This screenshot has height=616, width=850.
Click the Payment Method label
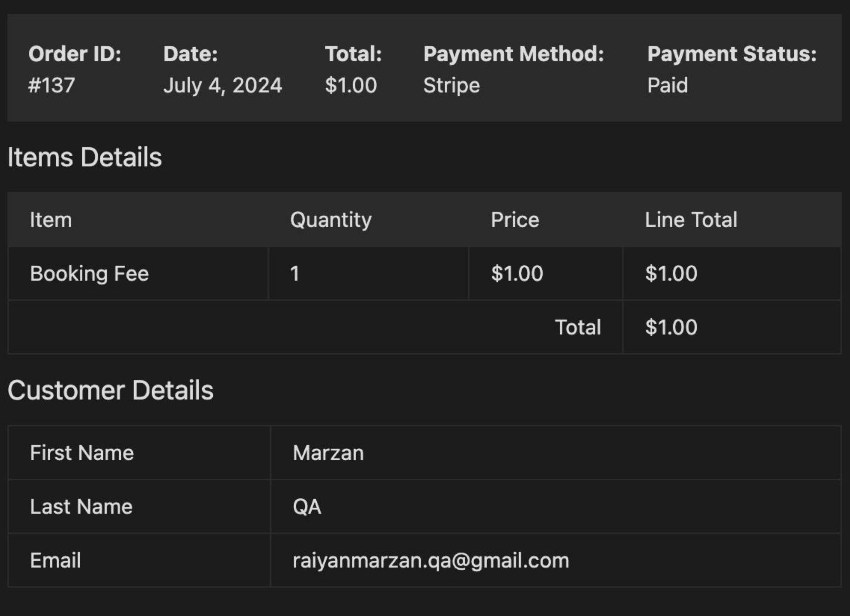click(513, 54)
